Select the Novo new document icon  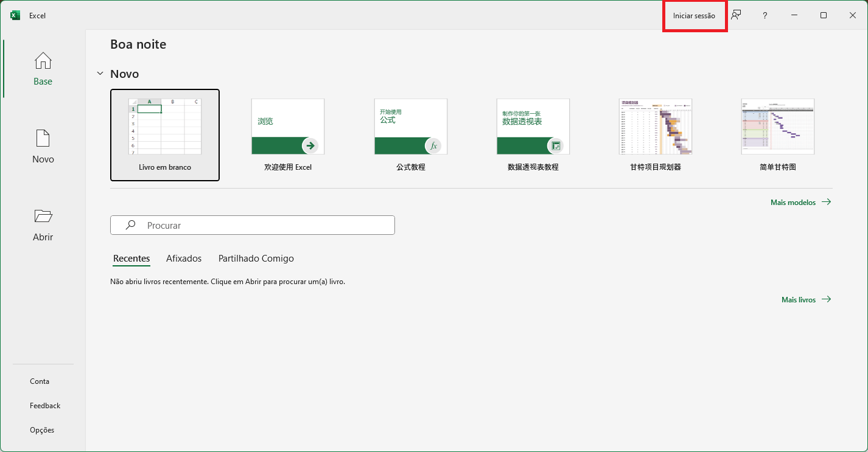(x=43, y=139)
